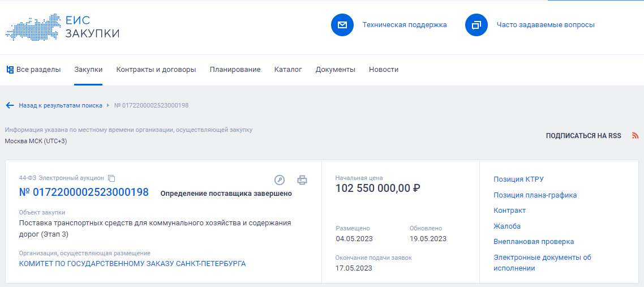The width and height of the screenshot is (644, 287).
Task: Open procurement № 0172200002523000198 link
Action: [x=84, y=192]
